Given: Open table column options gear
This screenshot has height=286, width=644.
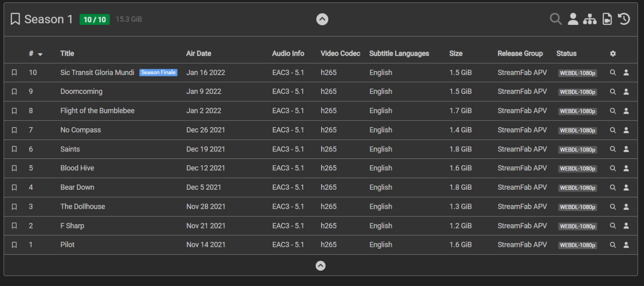Looking at the screenshot, I should point(613,53).
